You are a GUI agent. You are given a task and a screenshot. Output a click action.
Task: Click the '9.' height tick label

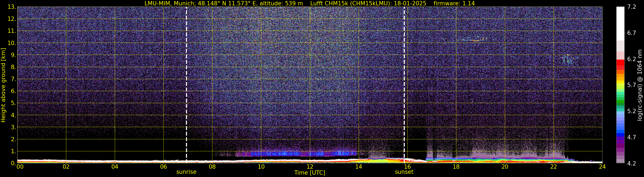(x=13, y=55)
